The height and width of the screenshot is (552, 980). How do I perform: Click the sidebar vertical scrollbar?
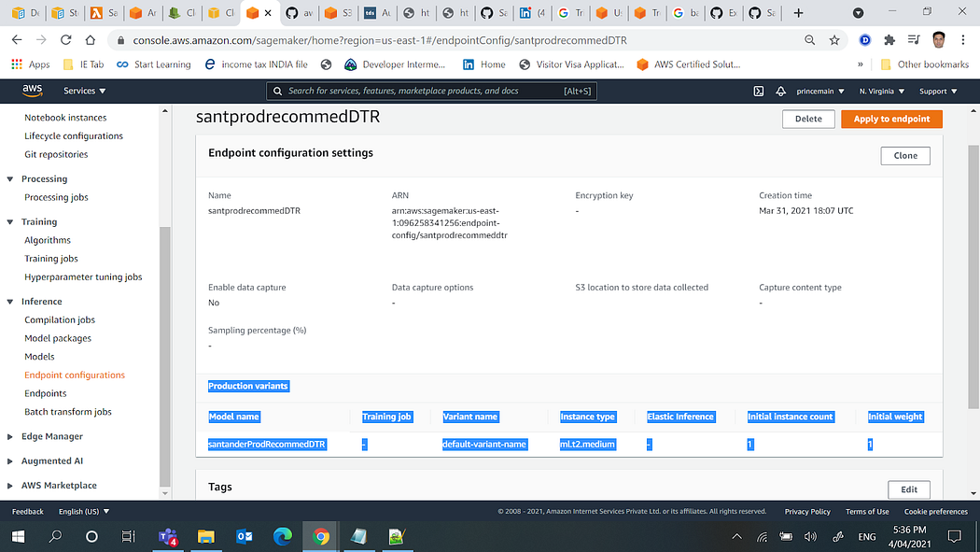pyautogui.click(x=165, y=357)
